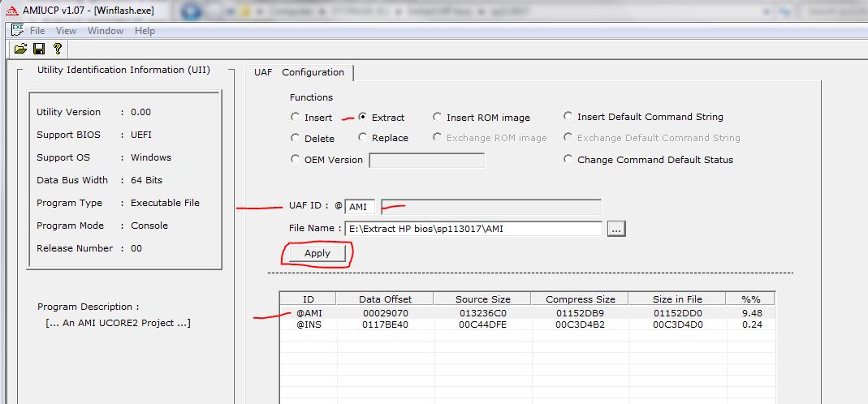Click Source Size value 013236C0
868x404 pixels.
click(x=482, y=313)
